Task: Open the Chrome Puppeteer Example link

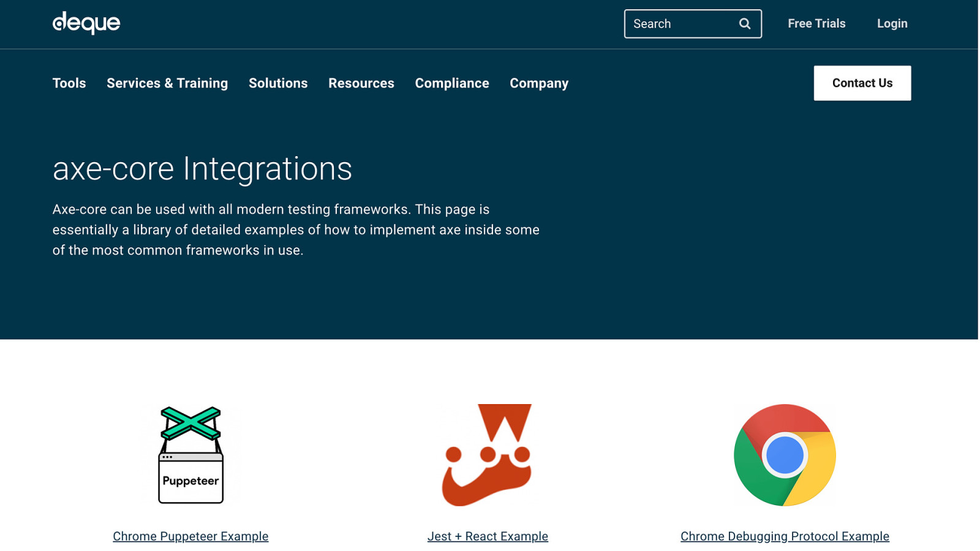Action: pos(190,536)
